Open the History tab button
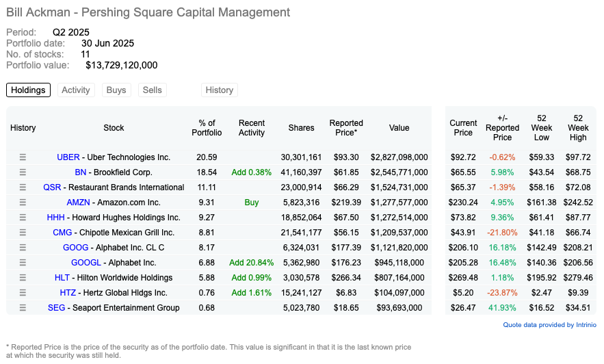Image resolution: width=604 pixels, height=364 pixels. coord(219,90)
